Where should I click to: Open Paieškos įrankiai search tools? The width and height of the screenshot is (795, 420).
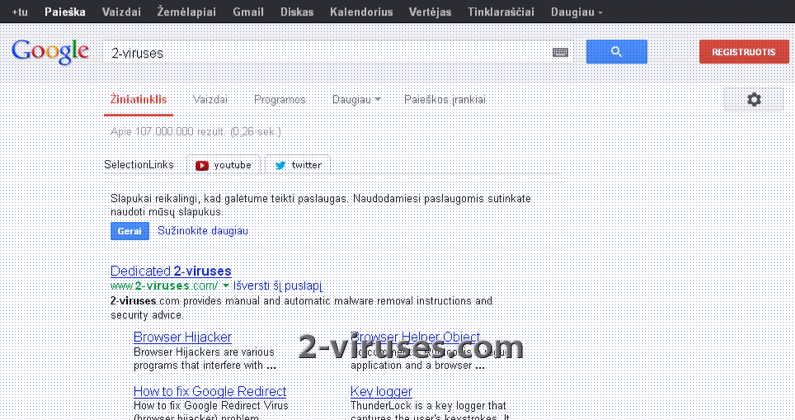pos(445,99)
